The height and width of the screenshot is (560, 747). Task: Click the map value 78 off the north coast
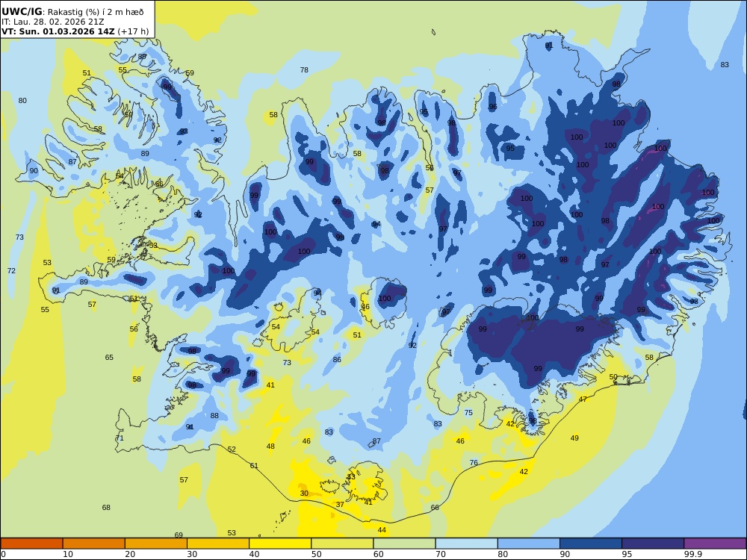304,70
